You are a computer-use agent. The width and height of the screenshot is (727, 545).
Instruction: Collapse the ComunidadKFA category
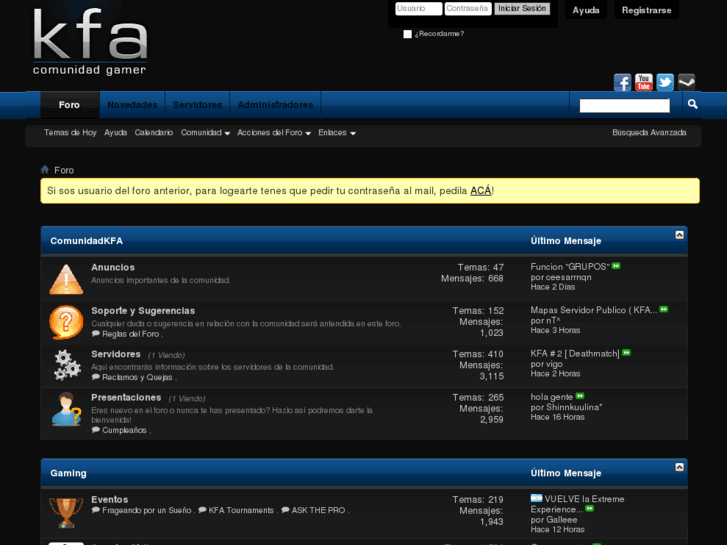679,235
